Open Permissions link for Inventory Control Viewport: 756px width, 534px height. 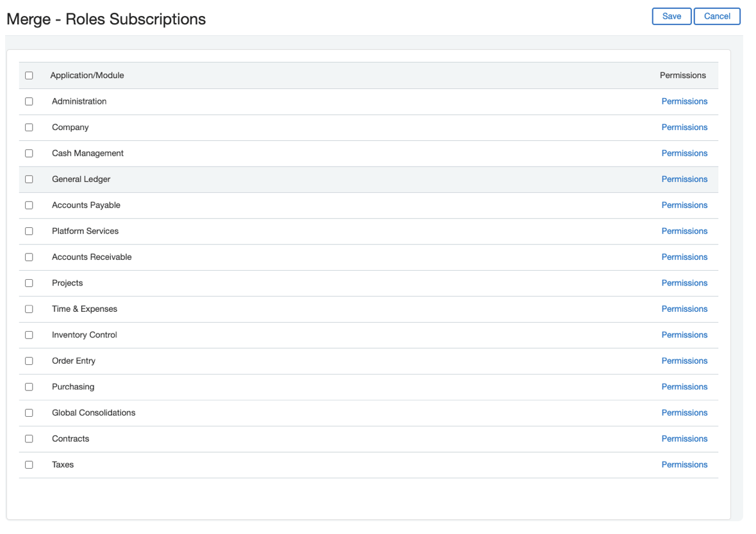pyautogui.click(x=684, y=335)
